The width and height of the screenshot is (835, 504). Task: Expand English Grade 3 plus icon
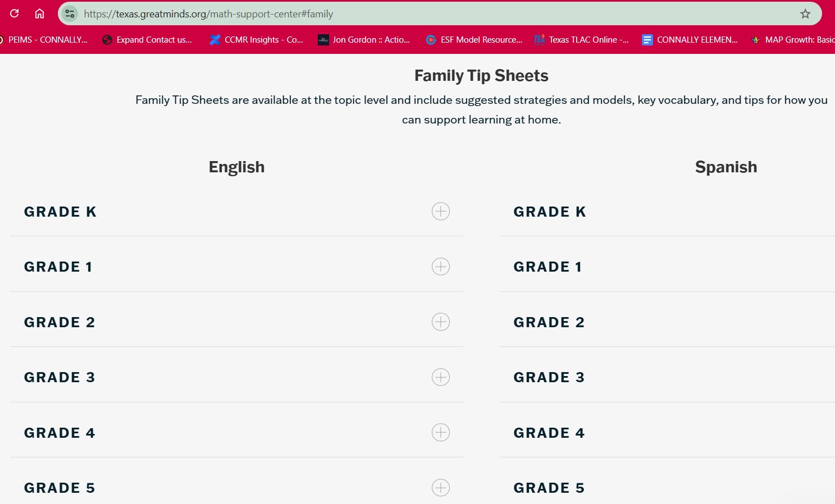tap(441, 377)
